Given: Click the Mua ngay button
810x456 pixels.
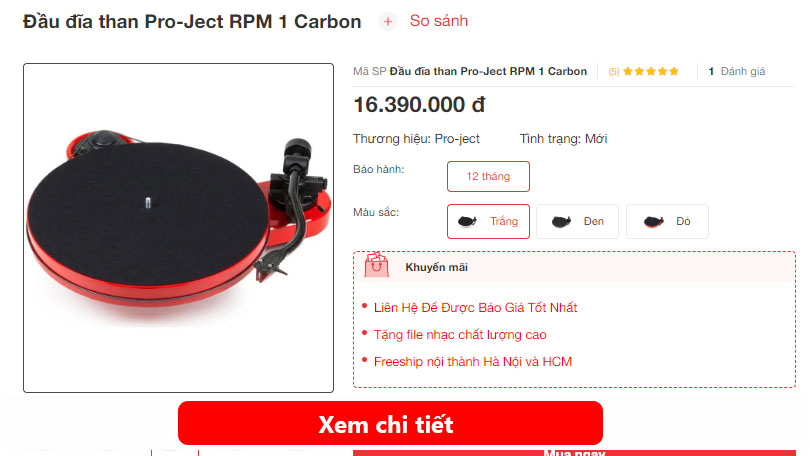Looking at the screenshot, I should tap(574, 452).
